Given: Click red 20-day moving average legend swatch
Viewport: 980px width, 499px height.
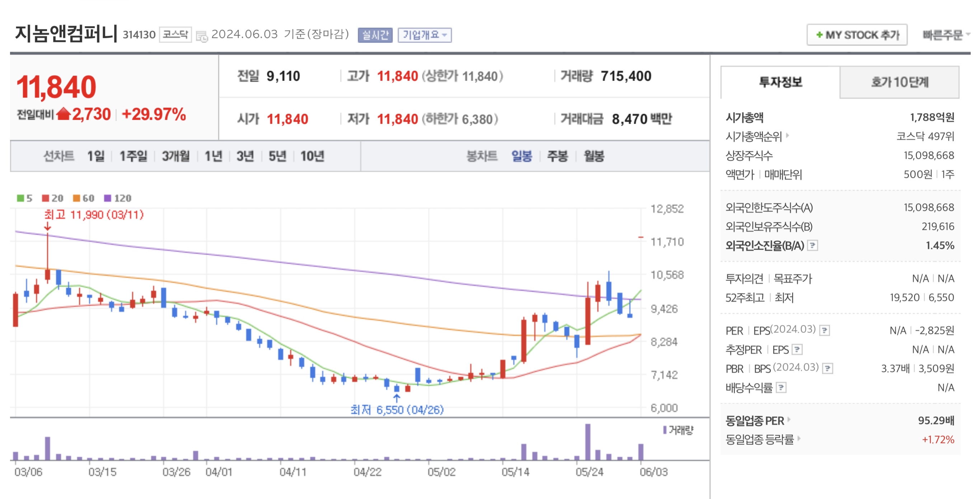Looking at the screenshot, I should coord(46,198).
